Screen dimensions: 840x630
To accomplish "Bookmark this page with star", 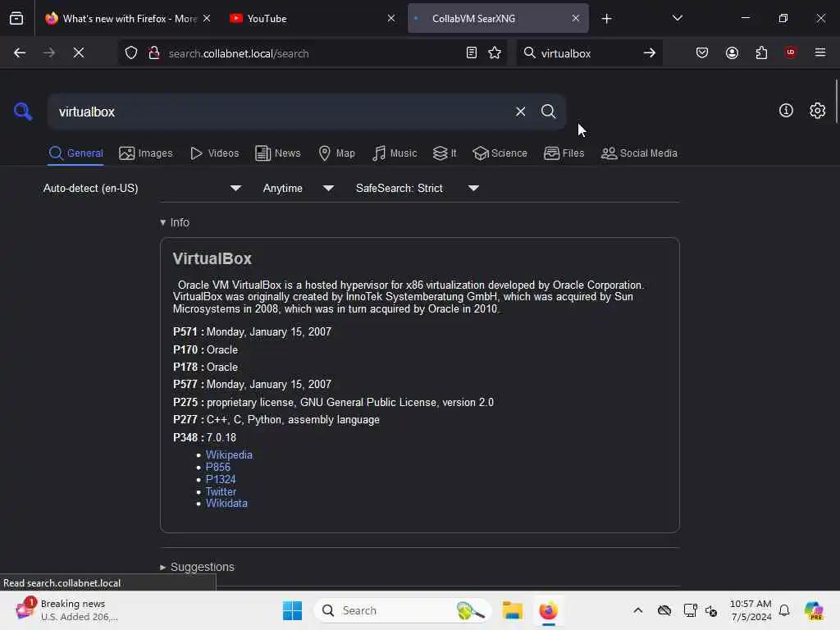I will [x=495, y=53].
